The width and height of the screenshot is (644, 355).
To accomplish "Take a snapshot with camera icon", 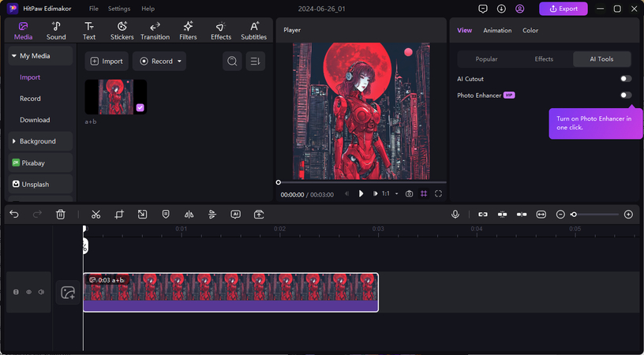I will [x=409, y=193].
